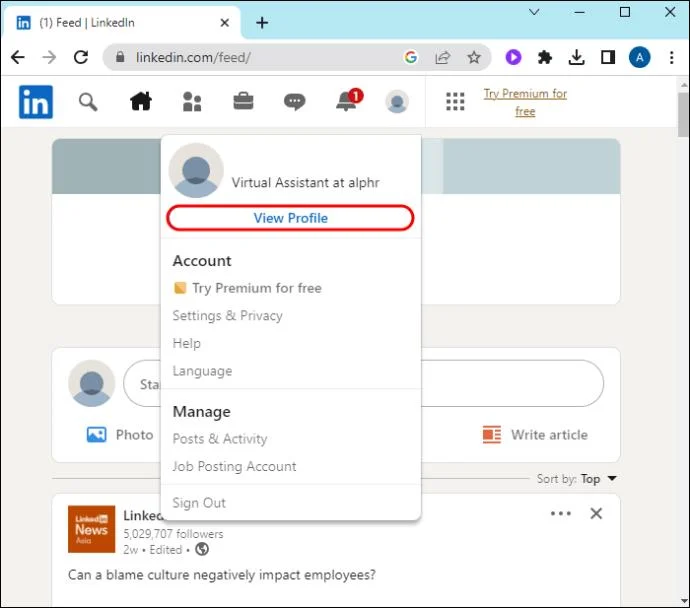Open the tab search chevron in title bar
Viewport: 690px width, 608px height.
(x=534, y=12)
